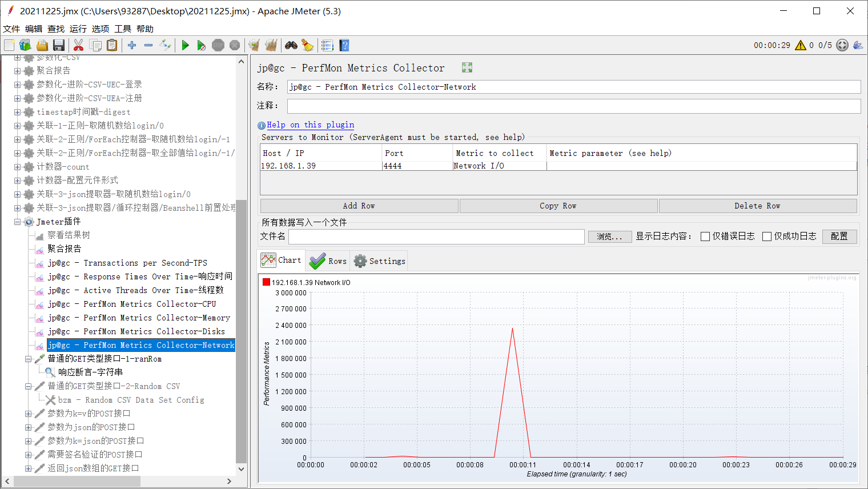
Task: Click the warning triangle log icon
Action: [801, 45]
